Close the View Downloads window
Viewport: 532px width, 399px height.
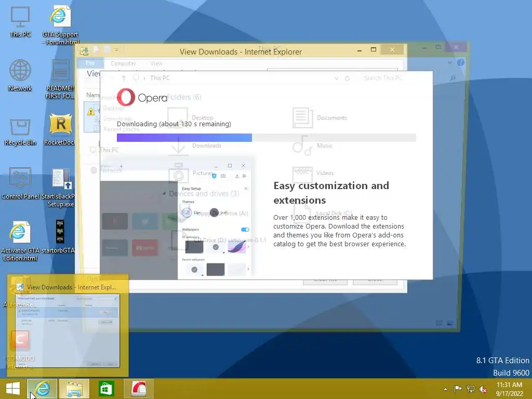pos(392,49)
